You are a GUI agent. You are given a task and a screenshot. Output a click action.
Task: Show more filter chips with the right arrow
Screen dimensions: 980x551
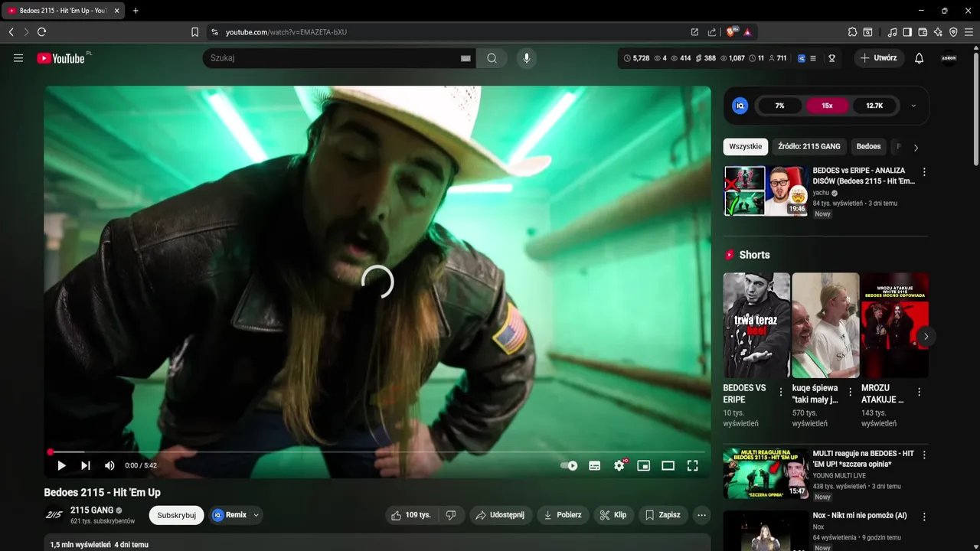point(916,148)
